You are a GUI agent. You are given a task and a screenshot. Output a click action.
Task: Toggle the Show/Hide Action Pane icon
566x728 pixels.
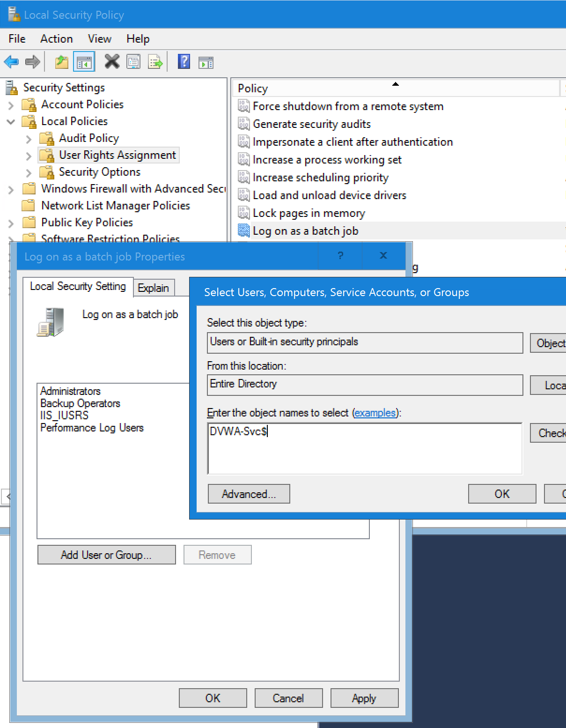206,62
